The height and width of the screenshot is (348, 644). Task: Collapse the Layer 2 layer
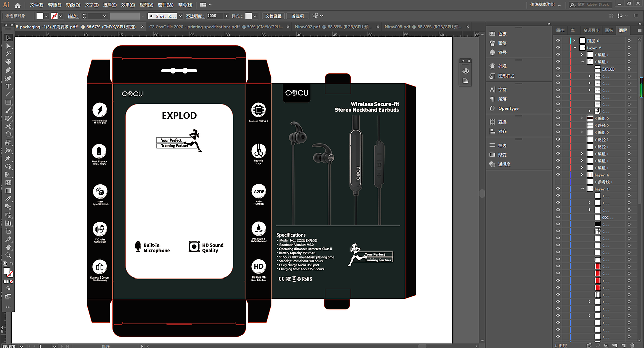(575, 48)
